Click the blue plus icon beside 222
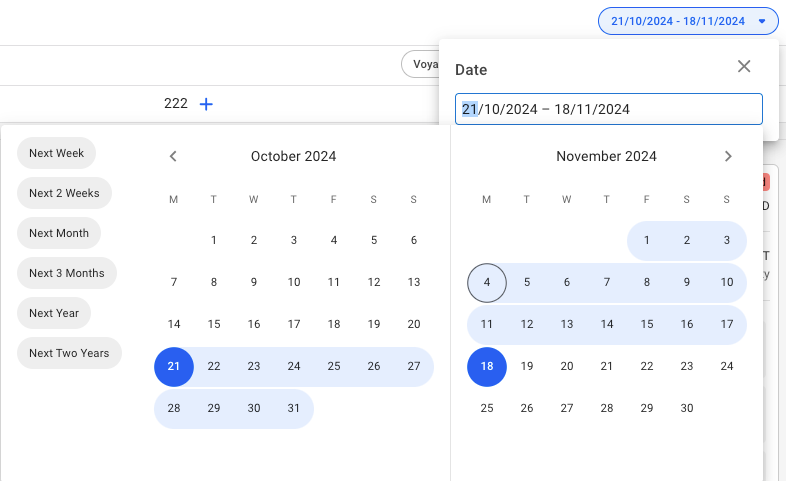The height and width of the screenshot is (481, 786). coord(206,104)
